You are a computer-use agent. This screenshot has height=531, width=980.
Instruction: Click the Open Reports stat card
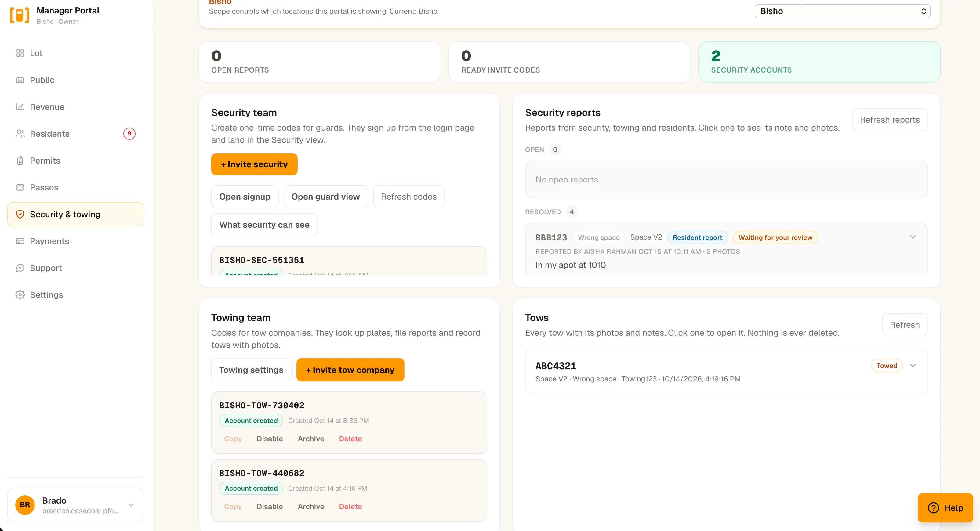pyautogui.click(x=320, y=62)
